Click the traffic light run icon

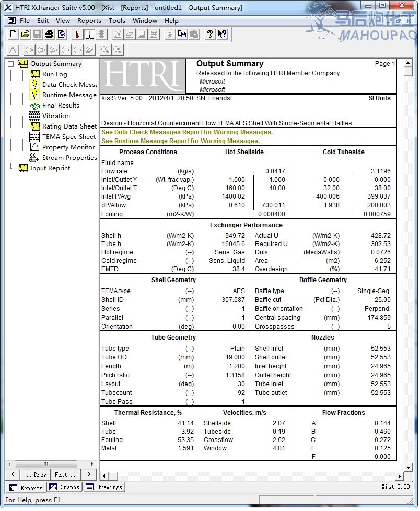pyautogui.click(x=101, y=34)
